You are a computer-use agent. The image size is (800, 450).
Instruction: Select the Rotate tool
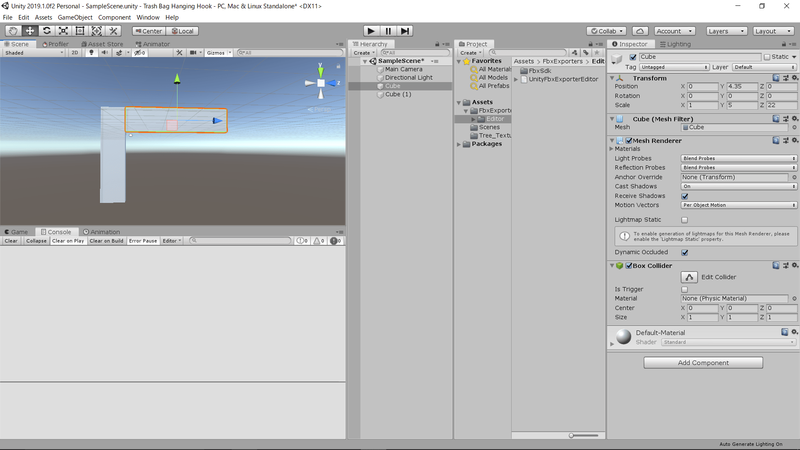click(x=46, y=31)
